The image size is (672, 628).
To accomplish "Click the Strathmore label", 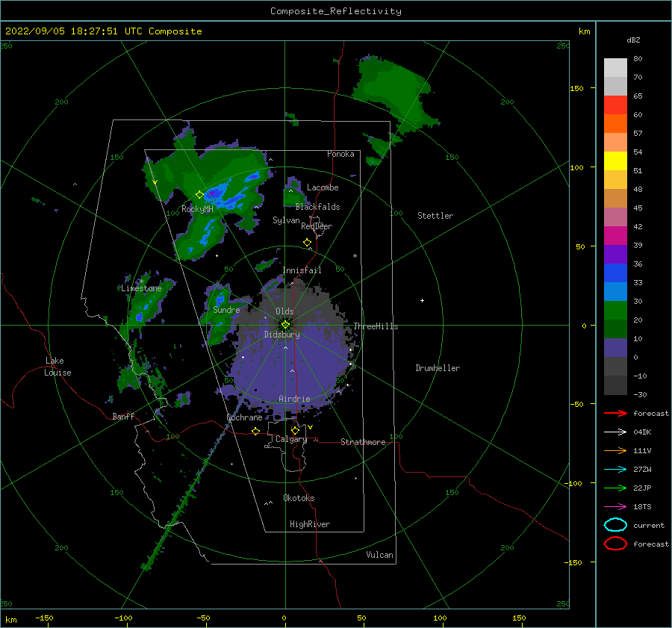I will click(x=363, y=442).
